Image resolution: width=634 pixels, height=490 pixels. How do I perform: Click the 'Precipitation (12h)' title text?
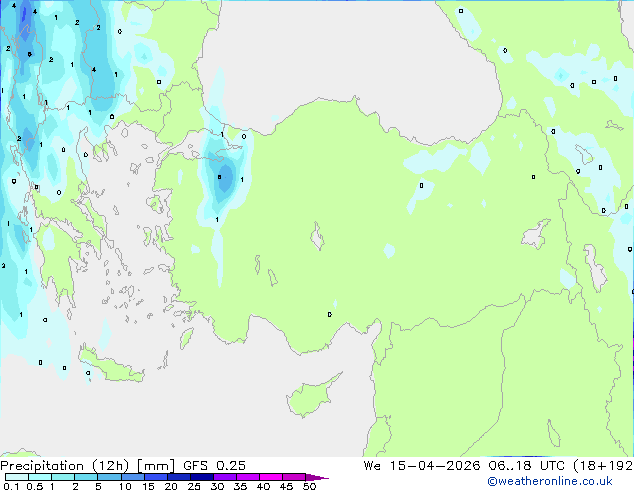[x=65, y=466]
